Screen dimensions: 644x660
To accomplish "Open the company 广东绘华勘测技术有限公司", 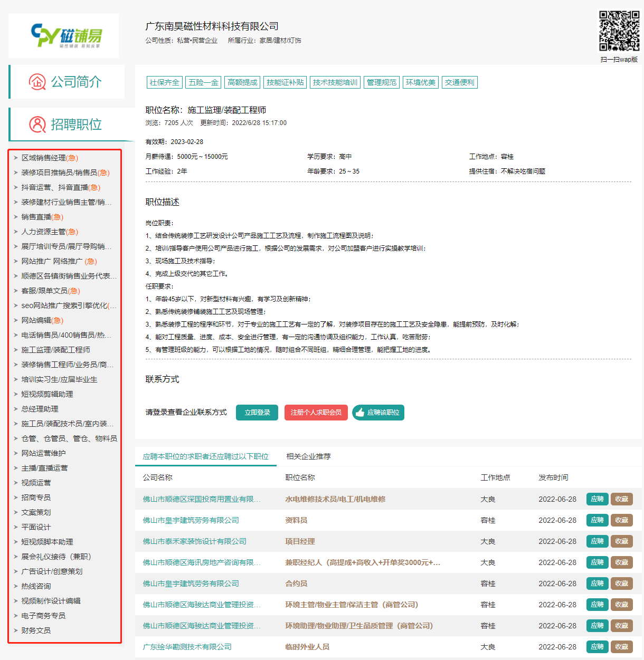I will click(187, 647).
